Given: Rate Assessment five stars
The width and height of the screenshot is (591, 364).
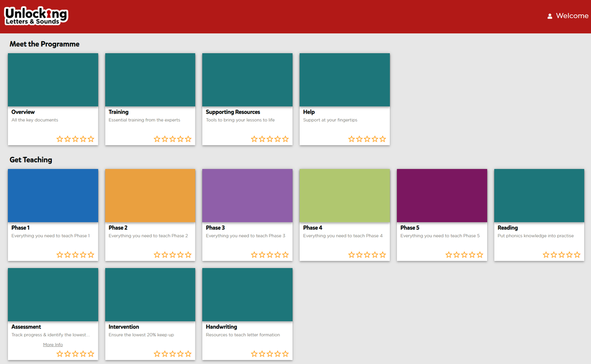Looking at the screenshot, I should click(x=91, y=354).
